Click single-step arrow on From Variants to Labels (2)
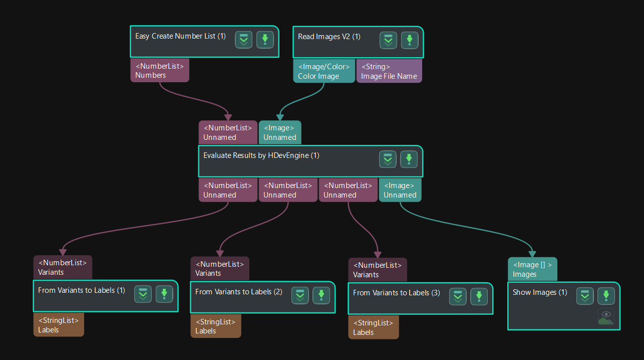 click(x=321, y=295)
